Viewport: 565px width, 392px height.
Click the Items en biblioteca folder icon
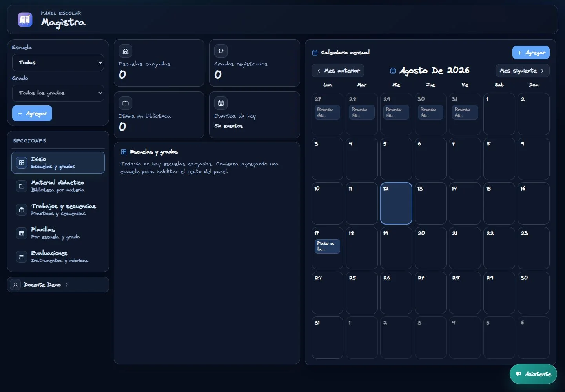tap(126, 103)
